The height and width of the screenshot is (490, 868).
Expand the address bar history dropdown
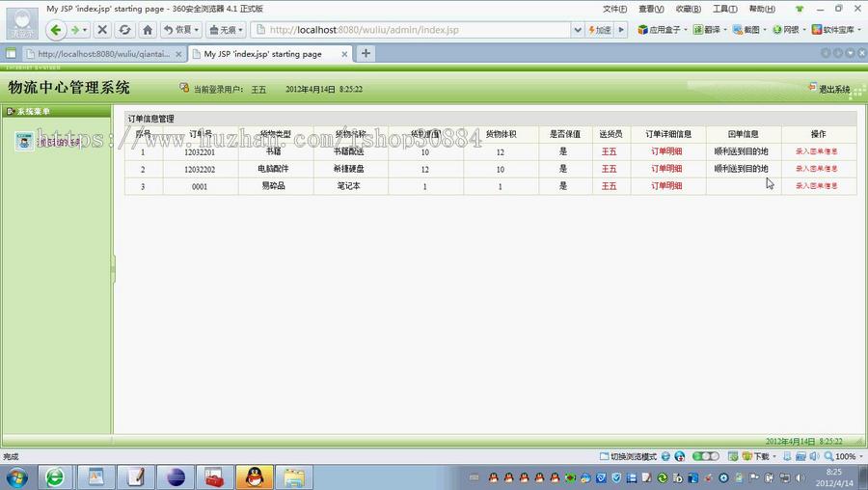coord(578,30)
